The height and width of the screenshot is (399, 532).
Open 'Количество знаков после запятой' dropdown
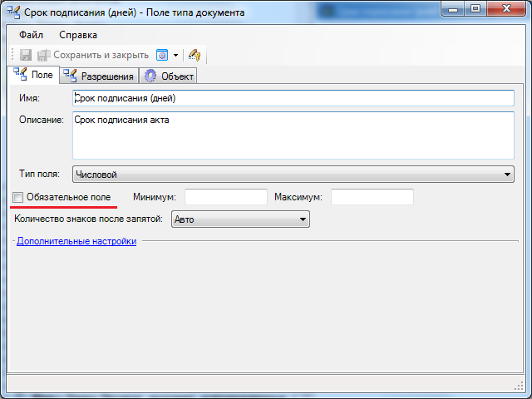(x=239, y=219)
